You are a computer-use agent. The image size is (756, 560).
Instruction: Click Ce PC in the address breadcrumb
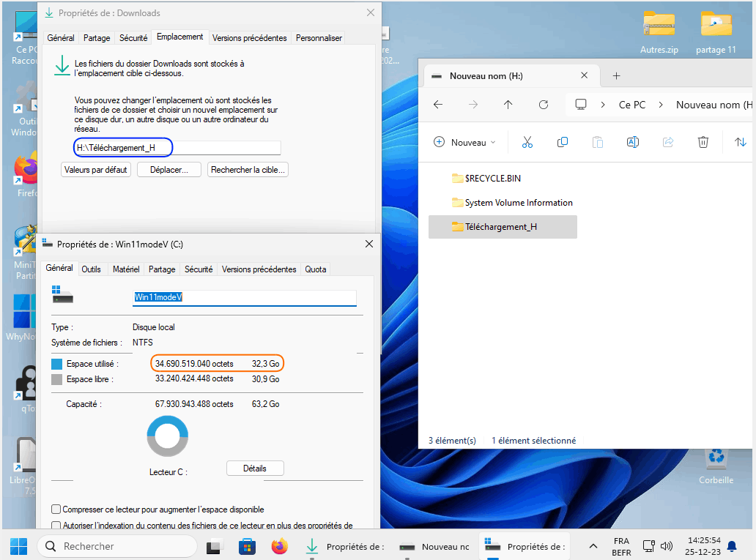pyautogui.click(x=632, y=105)
